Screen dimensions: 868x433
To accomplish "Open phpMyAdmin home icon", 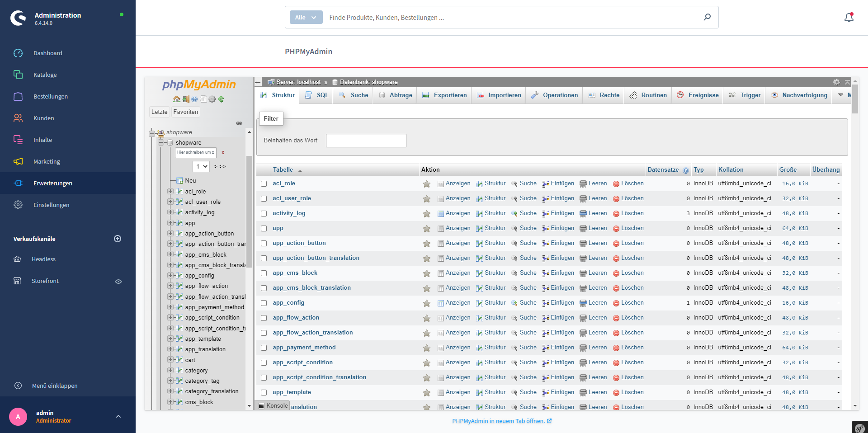I will tap(177, 99).
